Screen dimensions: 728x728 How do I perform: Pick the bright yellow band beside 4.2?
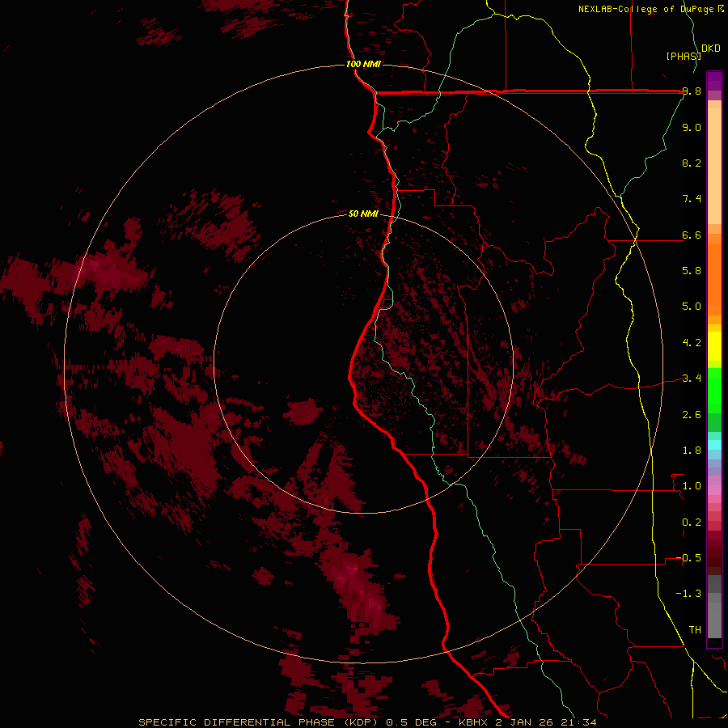714,346
